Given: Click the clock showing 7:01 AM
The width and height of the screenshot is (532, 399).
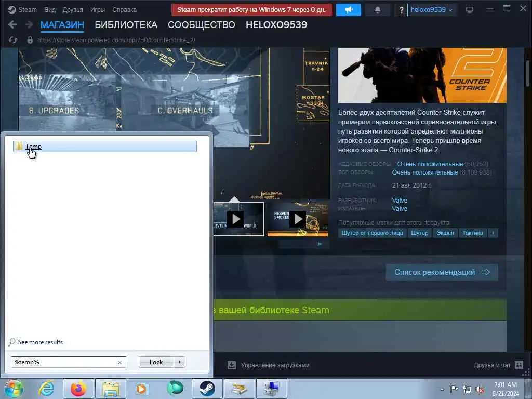Looking at the screenshot, I should point(506,385).
